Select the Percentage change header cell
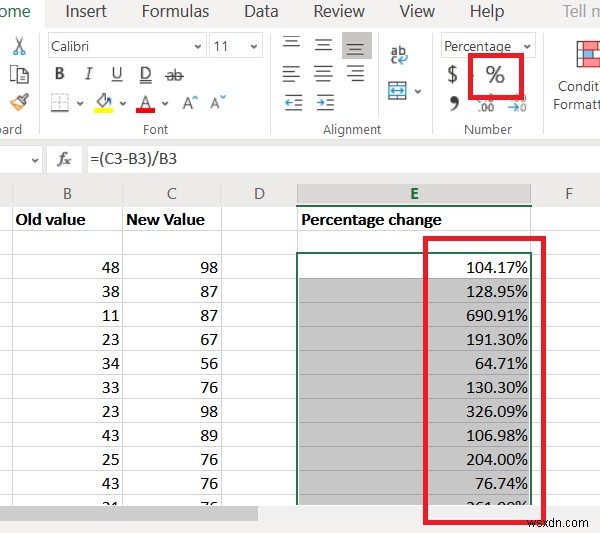The height and width of the screenshot is (533, 600). pyautogui.click(x=414, y=219)
